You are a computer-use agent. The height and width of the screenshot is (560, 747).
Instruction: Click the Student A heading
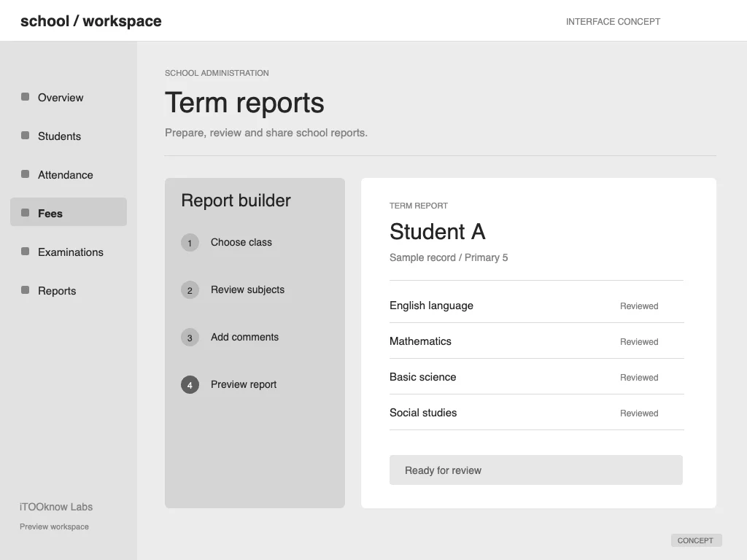click(x=438, y=232)
